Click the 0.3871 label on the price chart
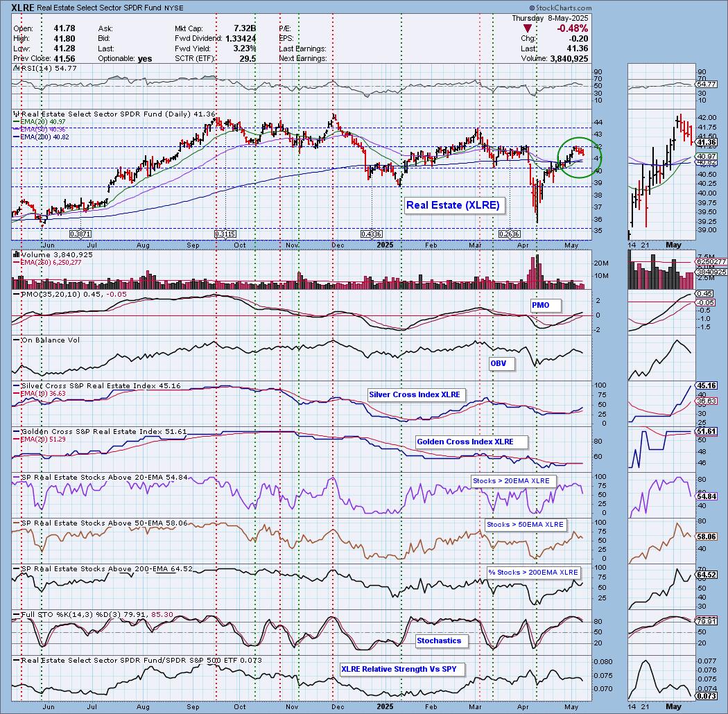This screenshot has height=714, width=728. tap(80, 234)
